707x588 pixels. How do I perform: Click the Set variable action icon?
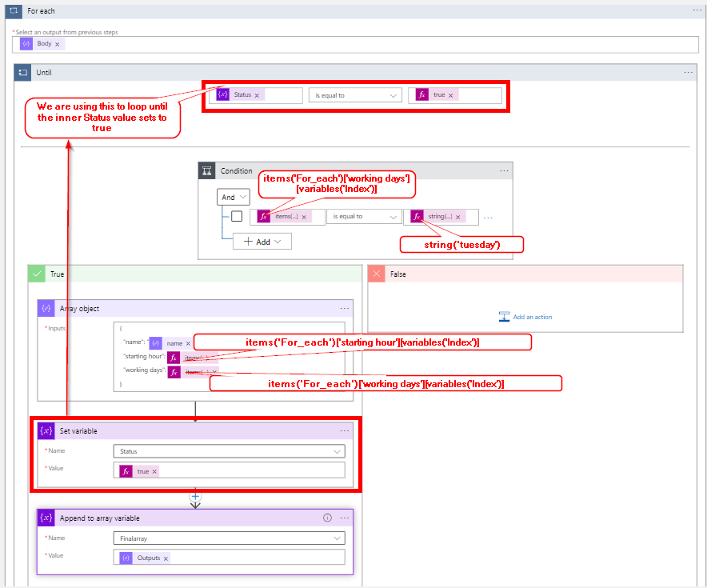tap(46, 430)
